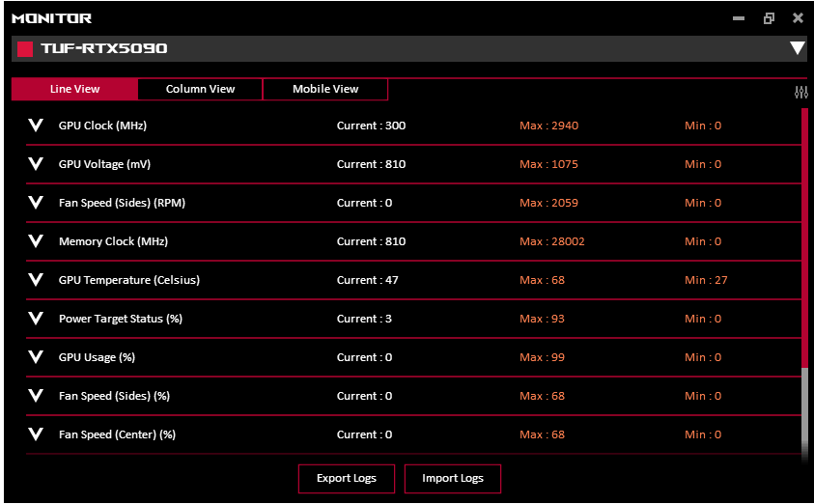Click the Current : 47 value
Viewport: 814px width, 504px height.
point(368,280)
